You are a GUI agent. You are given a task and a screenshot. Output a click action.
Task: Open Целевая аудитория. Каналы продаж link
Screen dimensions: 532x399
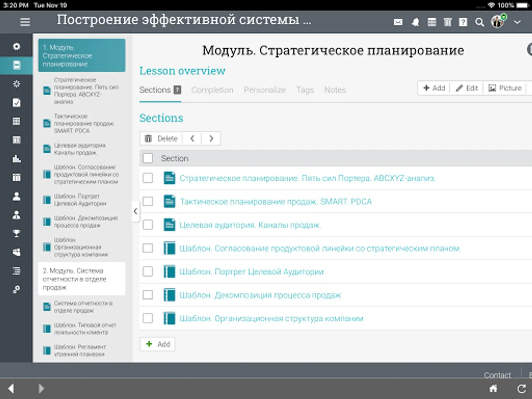pos(250,225)
